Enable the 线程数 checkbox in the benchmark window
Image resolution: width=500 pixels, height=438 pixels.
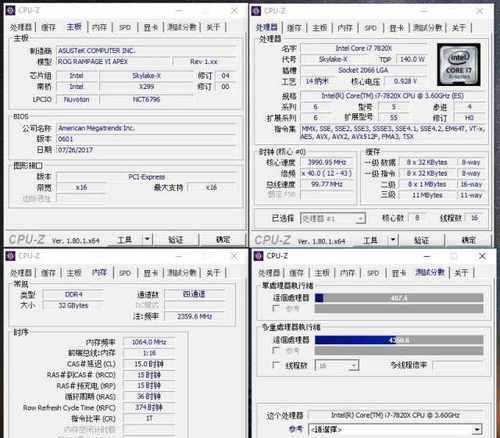pos(276,365)
